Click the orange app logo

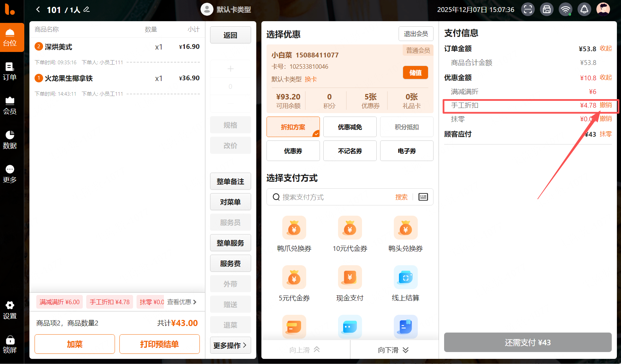pyautogui.click(x=10, y=9)
